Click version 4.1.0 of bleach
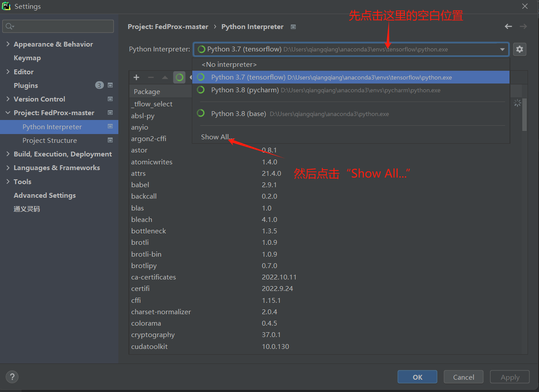 [x=269, y=219]
